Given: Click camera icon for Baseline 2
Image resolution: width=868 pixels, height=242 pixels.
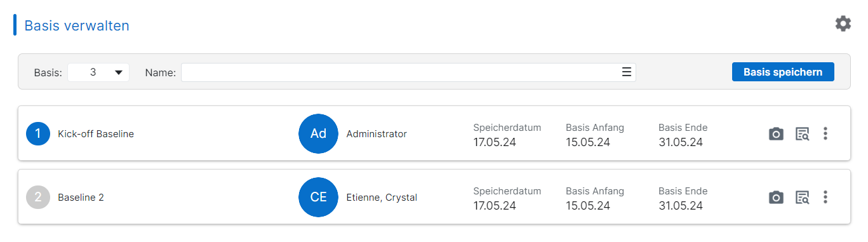Looking at the screenshot, I should click(x=776, y=198).
